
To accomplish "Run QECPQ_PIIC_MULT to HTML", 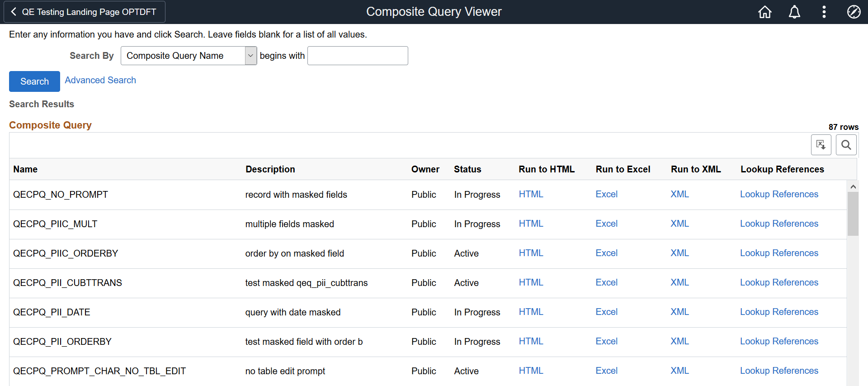I will click(531, 224).
